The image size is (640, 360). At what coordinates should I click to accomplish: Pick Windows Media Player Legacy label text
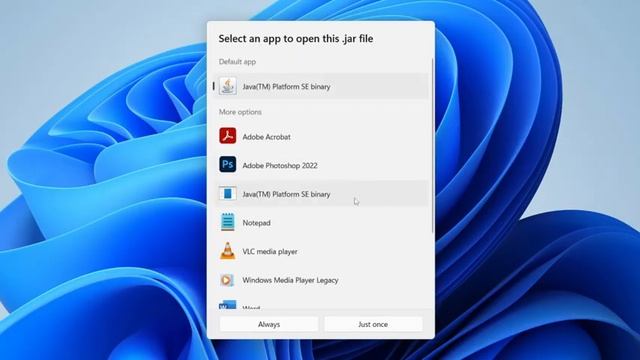(290, 280)
